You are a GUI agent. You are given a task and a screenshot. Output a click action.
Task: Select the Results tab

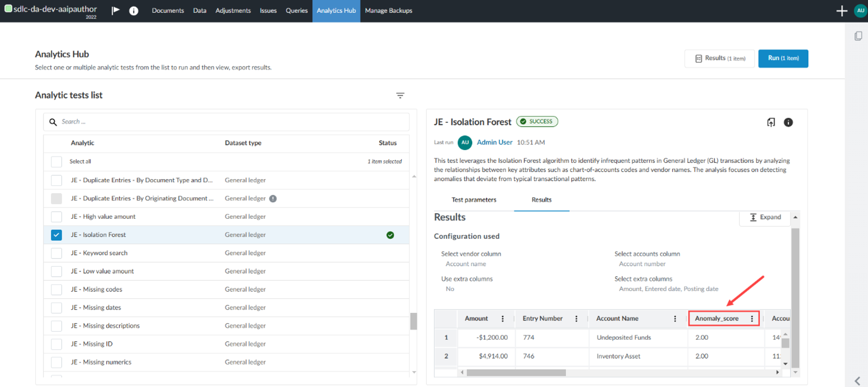pos(542,200)
